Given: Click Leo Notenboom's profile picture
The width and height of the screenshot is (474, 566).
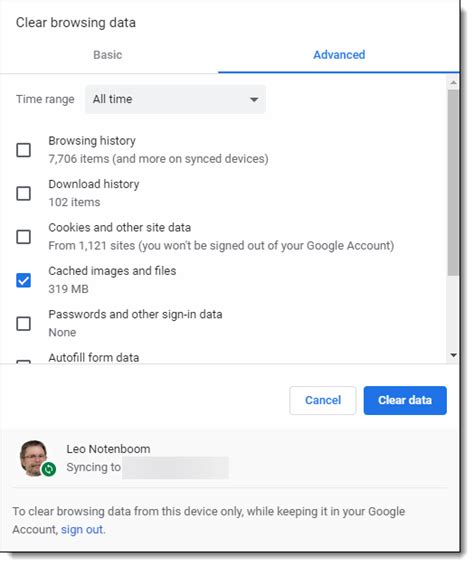Looking at the screenshot, I should [x=34, y=458].
